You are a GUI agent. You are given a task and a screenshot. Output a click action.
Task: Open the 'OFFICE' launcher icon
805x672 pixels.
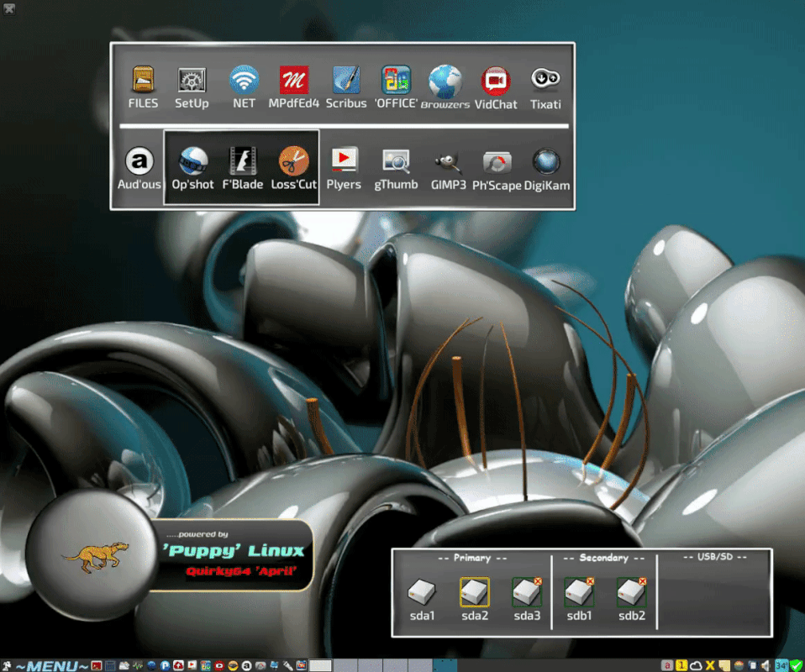pos(395,80)
